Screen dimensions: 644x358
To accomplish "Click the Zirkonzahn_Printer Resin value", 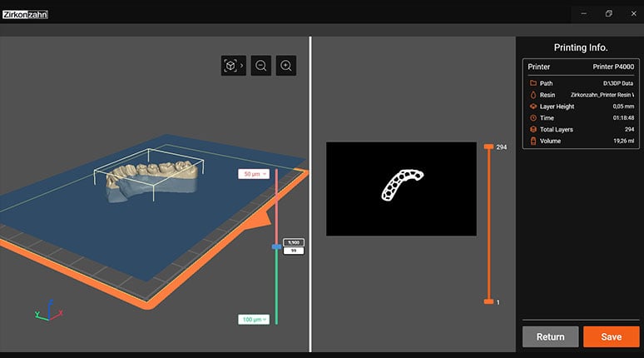I will (602, 95).
